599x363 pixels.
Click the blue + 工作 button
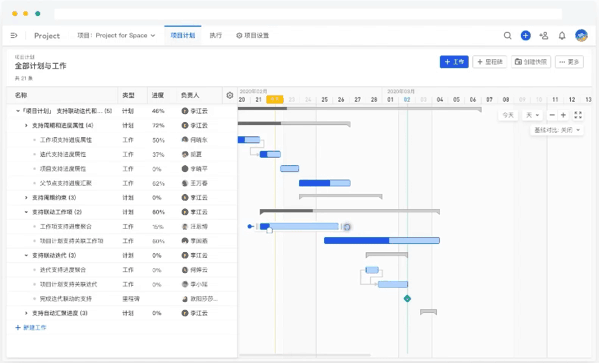click(454, 62)
